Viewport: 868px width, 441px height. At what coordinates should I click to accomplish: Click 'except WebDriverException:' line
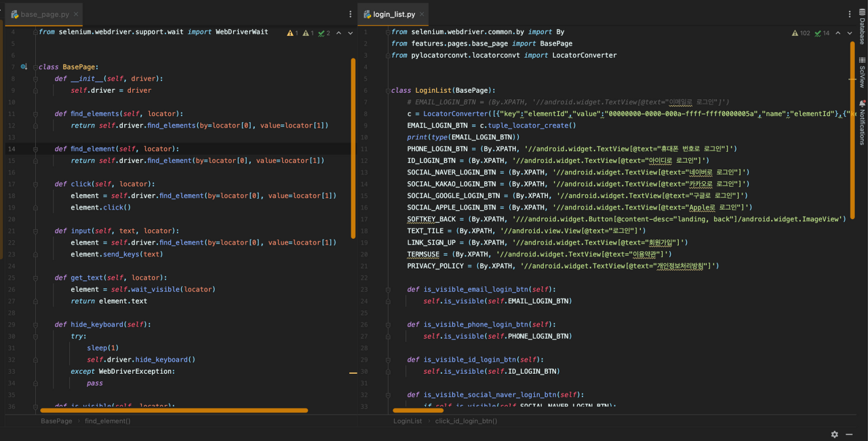[x=123, y=371]
